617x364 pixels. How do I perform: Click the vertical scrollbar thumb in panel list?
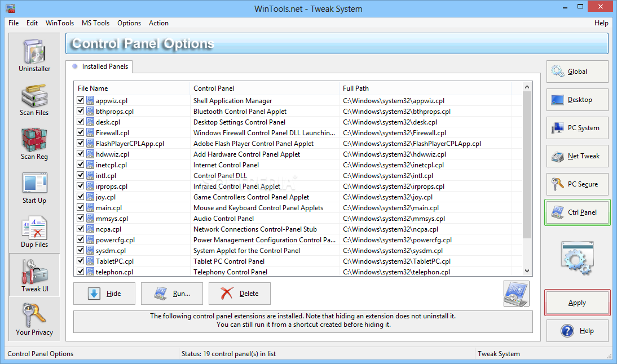(527, 165)
